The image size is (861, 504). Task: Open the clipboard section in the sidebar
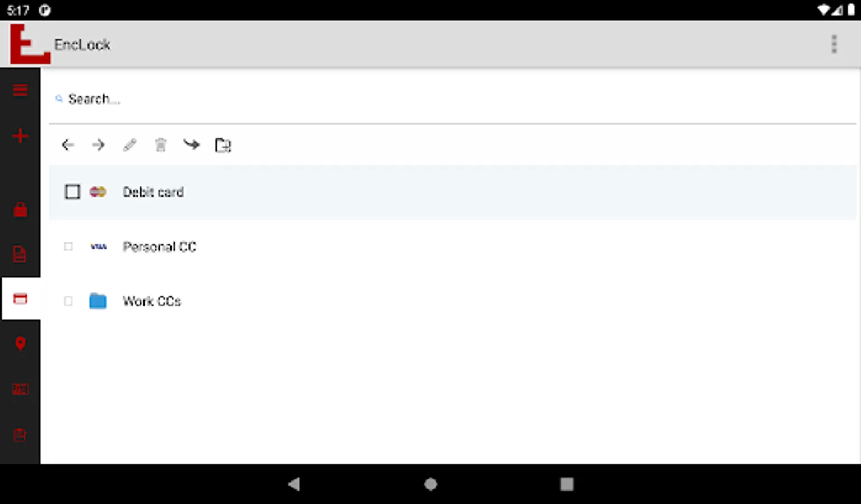[x=20, y=435]
